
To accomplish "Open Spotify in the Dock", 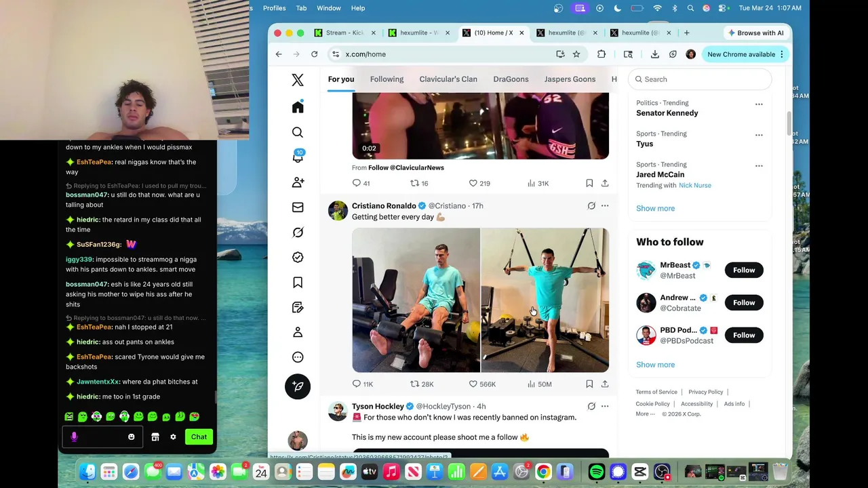I will click(x=596, y=472).
